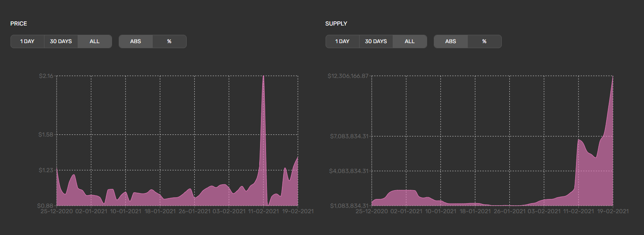The height and width of the screenshot is (235, 644).
Task: Switch Price chart to 30 DAYS
Action: coord(61,41)
